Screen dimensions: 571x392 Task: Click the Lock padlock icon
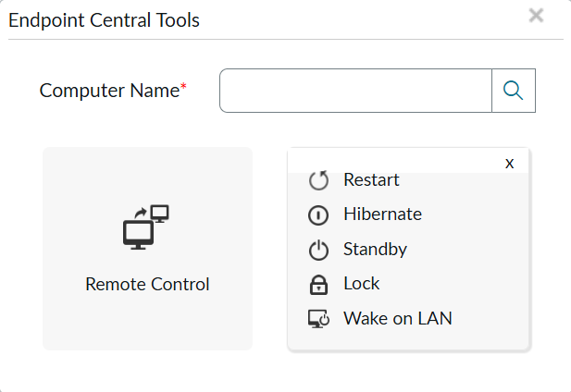point(318,285)
